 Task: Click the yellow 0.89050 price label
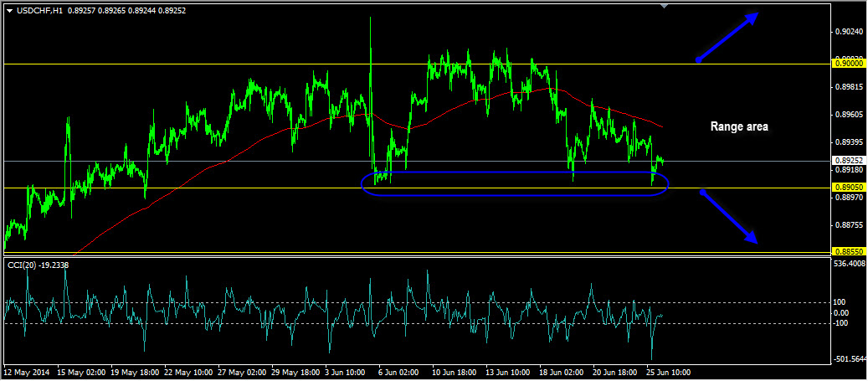[x=850, y=188]
